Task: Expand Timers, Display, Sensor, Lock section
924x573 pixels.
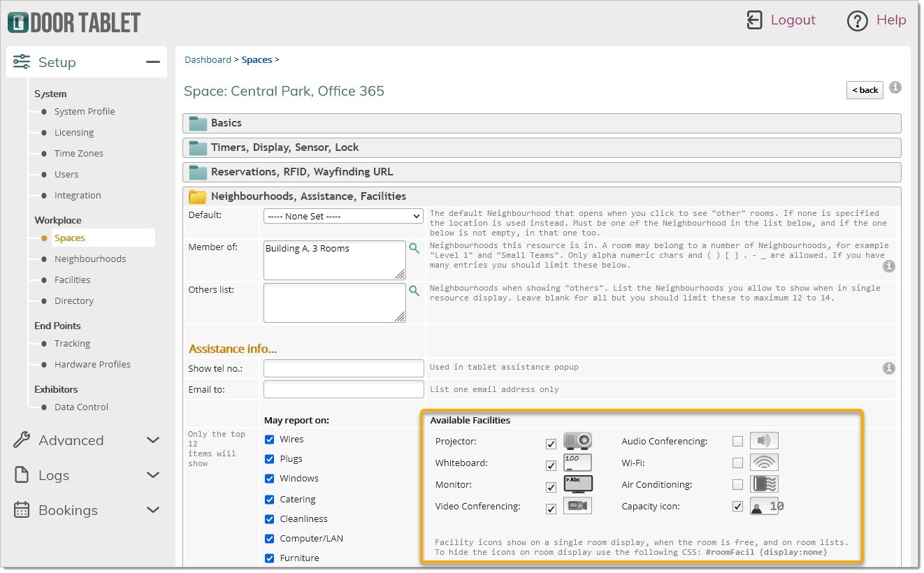Action: click(x=542, y=147)
